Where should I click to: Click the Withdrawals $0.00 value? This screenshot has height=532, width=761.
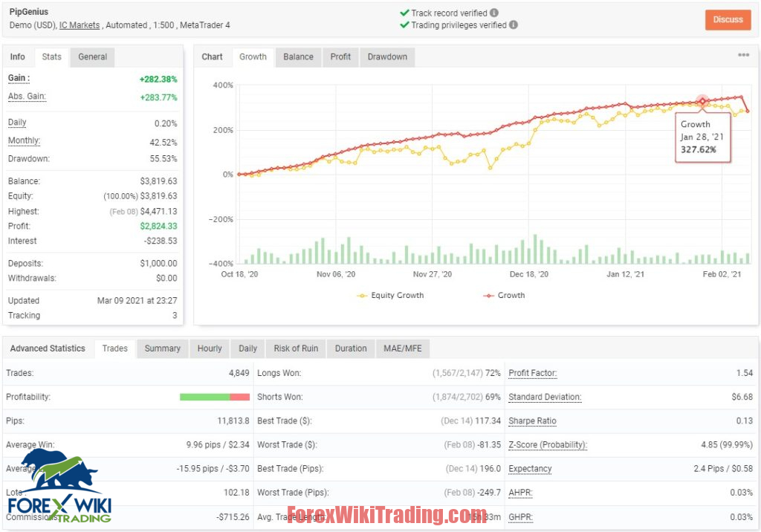tap(166, 278)
